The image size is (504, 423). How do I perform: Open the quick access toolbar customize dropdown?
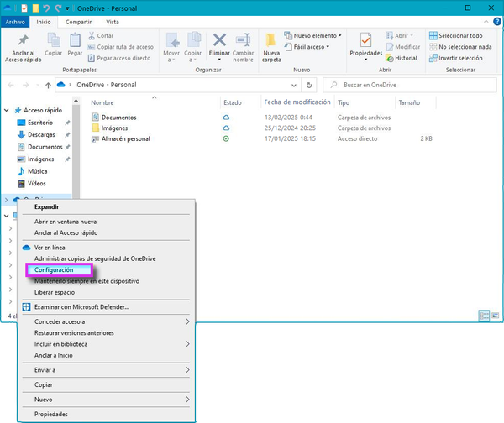pos(67,8)
